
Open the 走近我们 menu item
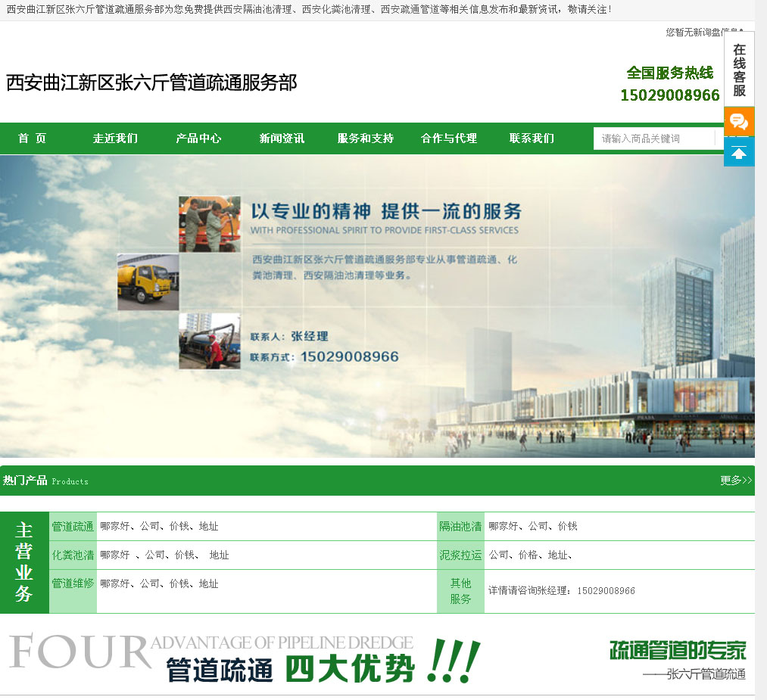click(115, 138)
